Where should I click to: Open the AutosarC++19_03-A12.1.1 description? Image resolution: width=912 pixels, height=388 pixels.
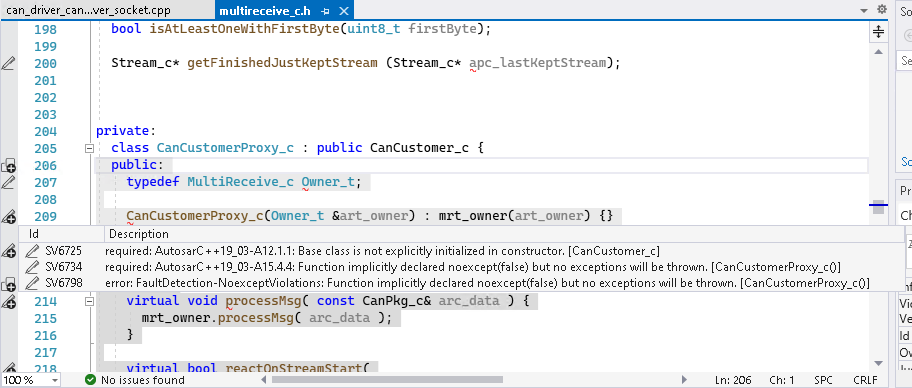pos(382,251)
